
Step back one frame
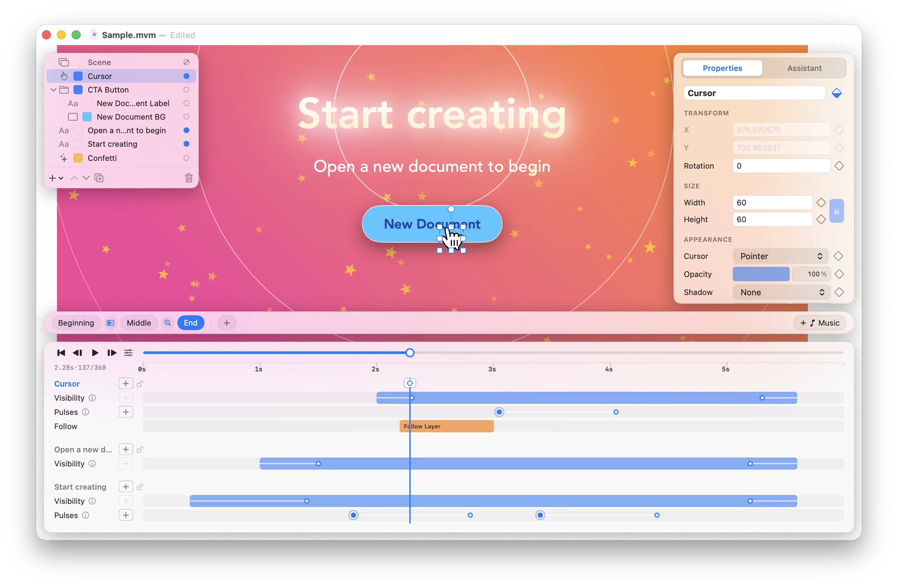coord(78,353)
